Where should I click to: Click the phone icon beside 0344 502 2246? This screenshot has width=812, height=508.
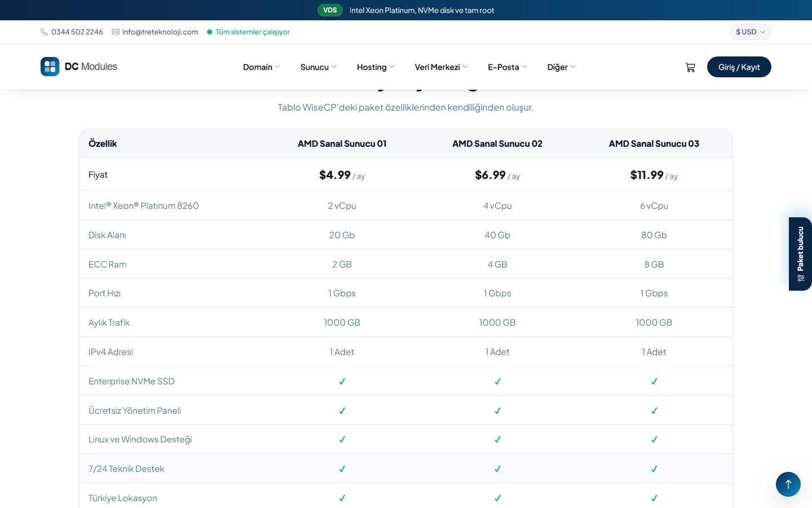click(44, 32)
